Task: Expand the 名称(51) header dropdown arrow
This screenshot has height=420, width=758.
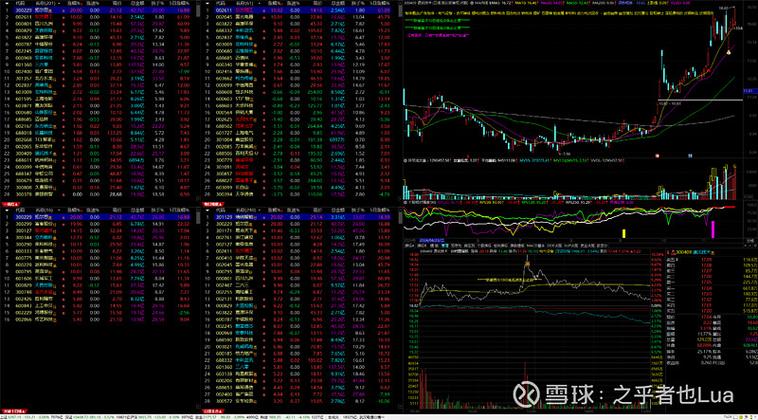Action: pyautogui.click(x=259, y=3)
